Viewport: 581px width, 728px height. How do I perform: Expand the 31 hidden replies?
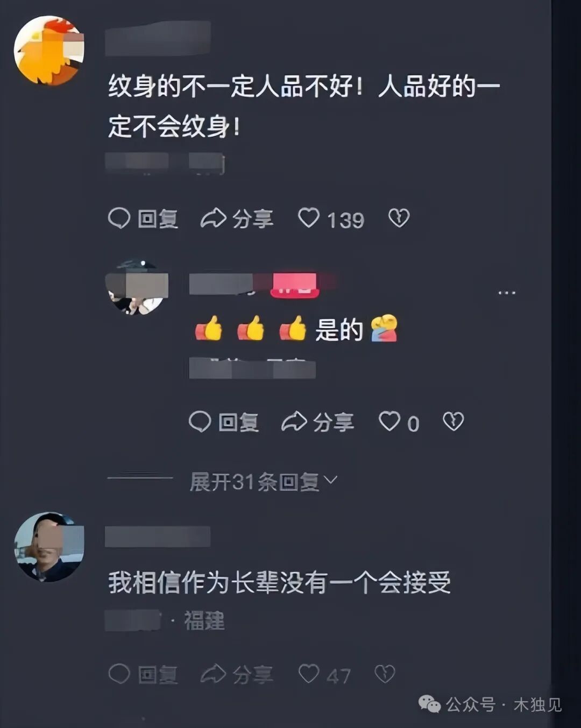pos(264,482)
